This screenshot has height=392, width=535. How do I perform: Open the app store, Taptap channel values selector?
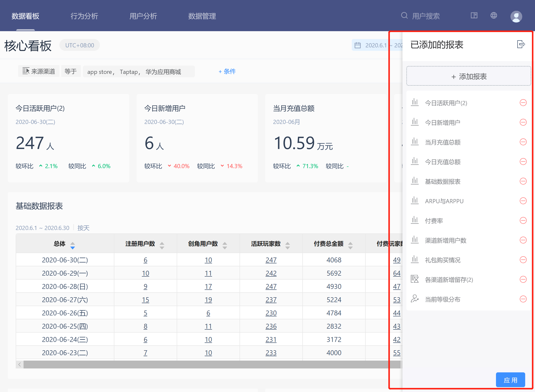tap(139, 71)
